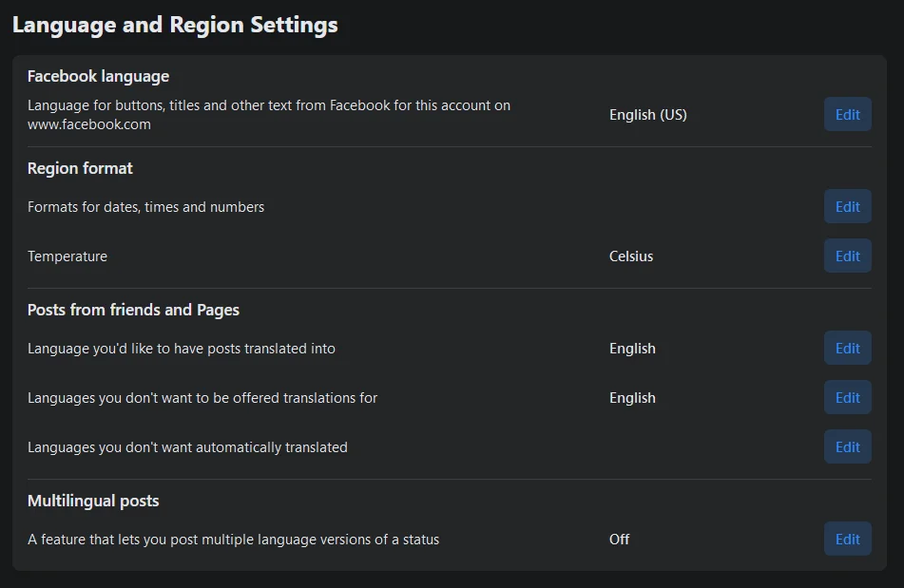Click the multiple language versions description text
904x588 pixels.
[233, 540]
